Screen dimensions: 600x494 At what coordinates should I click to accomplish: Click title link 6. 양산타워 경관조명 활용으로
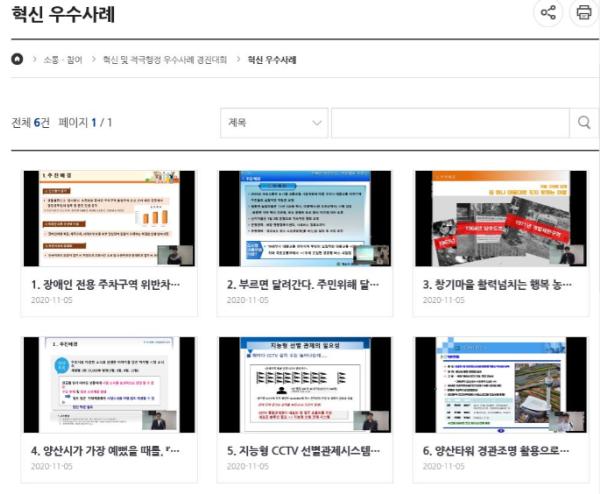pyautogui.click(x=498, y=450)
